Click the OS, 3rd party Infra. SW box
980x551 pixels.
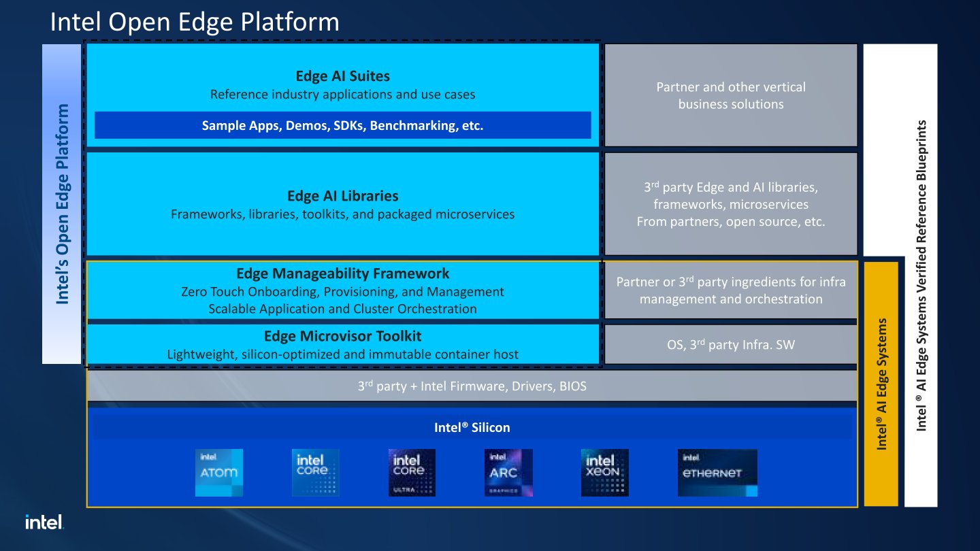731,344
